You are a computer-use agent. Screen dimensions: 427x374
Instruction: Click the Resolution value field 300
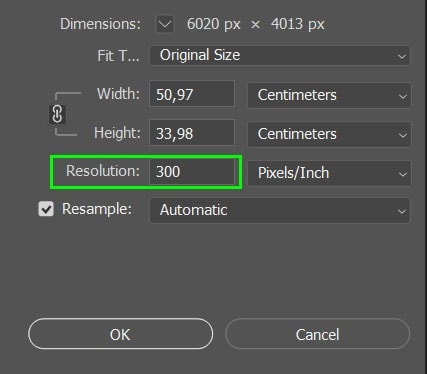click(x=192, y=172)
